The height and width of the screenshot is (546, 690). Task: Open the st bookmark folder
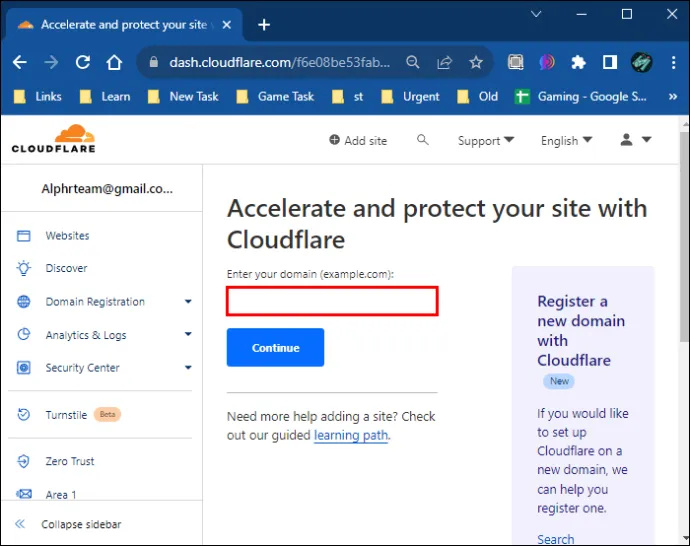348,96
